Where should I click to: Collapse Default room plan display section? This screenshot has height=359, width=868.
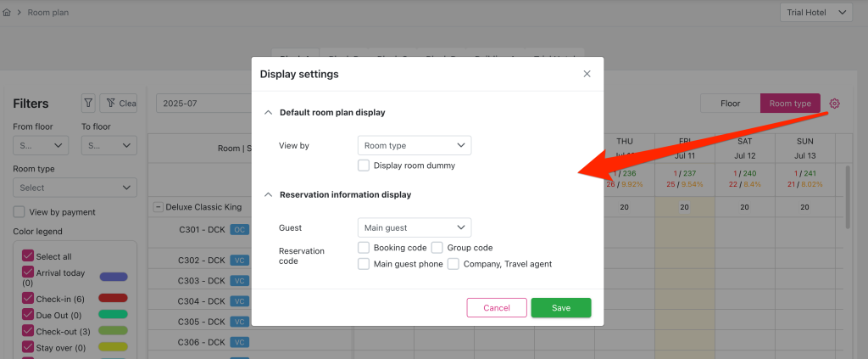pyautogui.click(x=269, y=112)
